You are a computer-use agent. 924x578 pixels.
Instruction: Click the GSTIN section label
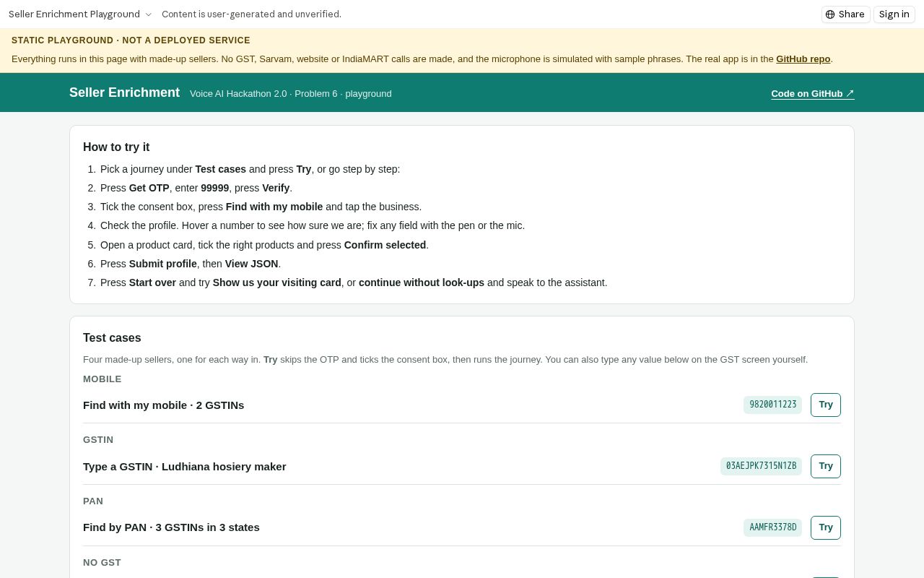(98, 439)
